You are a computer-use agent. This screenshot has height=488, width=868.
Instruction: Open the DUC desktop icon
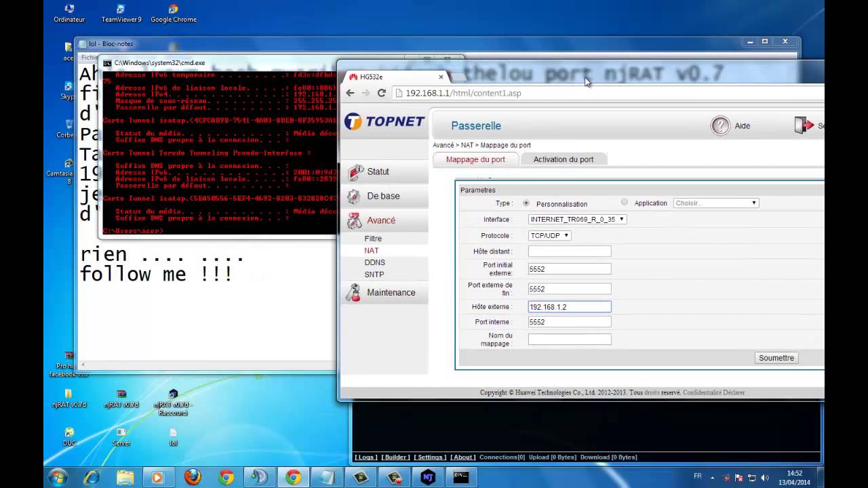pos(69,437)
